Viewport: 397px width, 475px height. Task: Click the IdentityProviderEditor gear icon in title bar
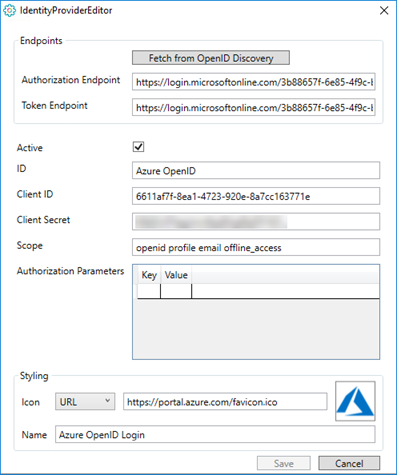coord(9,11)
